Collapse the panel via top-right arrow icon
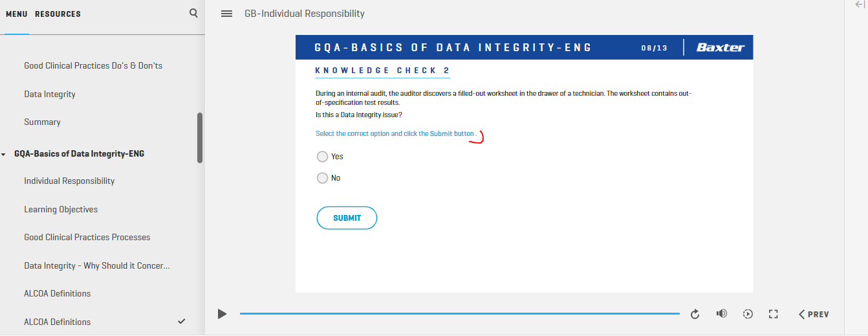Screen dimensions: 868x336 (860, 5)
